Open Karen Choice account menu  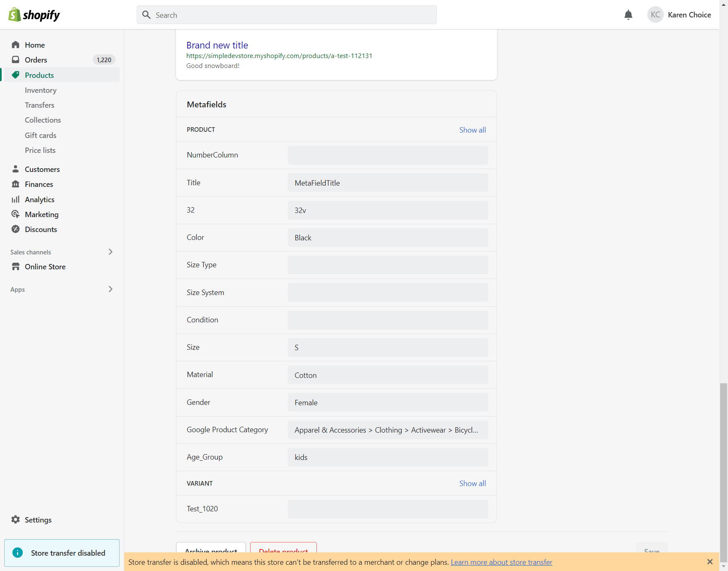pyautogui.click(x=679, y=15)
